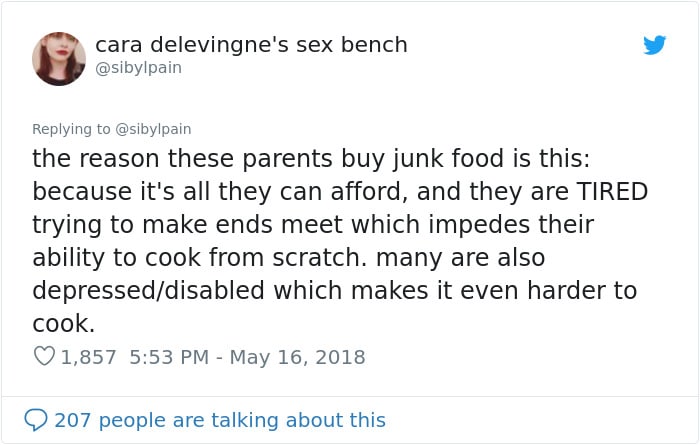The image size is (700, 445).
Task: Open the timestamp 5:53 PM - May 16, 2018
Action: point(247,357)
